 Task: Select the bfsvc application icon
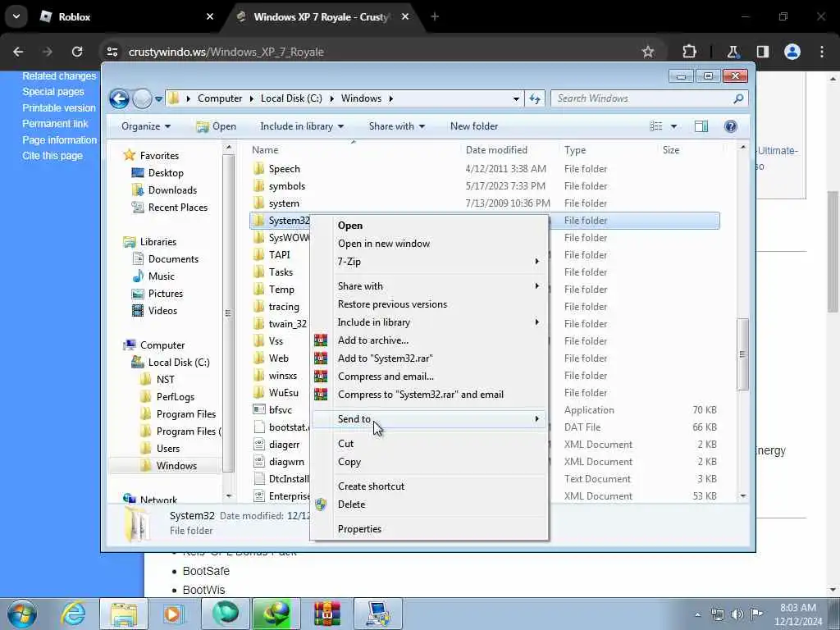pos(258,410)
